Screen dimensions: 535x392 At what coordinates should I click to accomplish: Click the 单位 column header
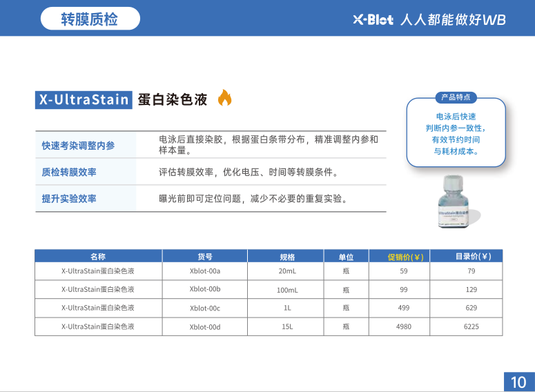coord(346,257)
